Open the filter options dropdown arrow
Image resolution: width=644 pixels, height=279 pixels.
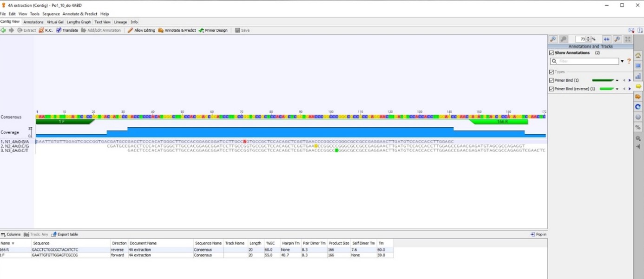[622, 61]
